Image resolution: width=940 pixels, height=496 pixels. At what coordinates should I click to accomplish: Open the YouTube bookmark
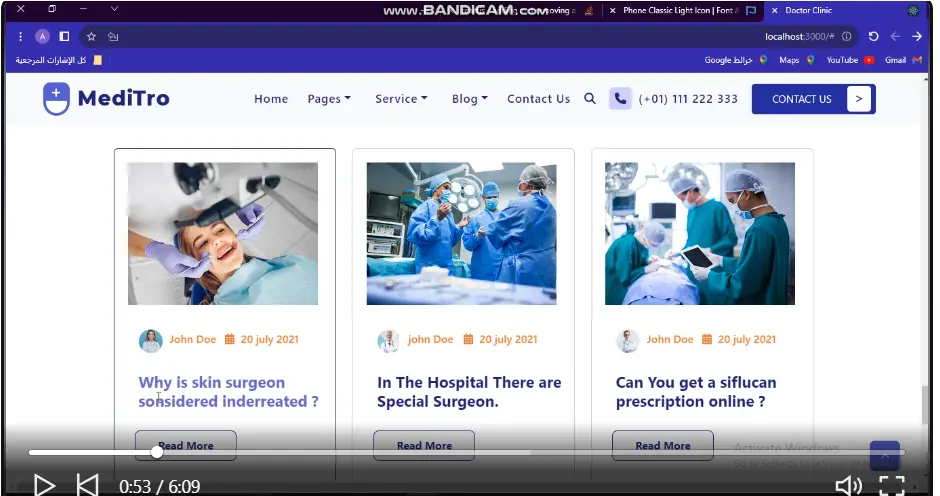(850, 60)
